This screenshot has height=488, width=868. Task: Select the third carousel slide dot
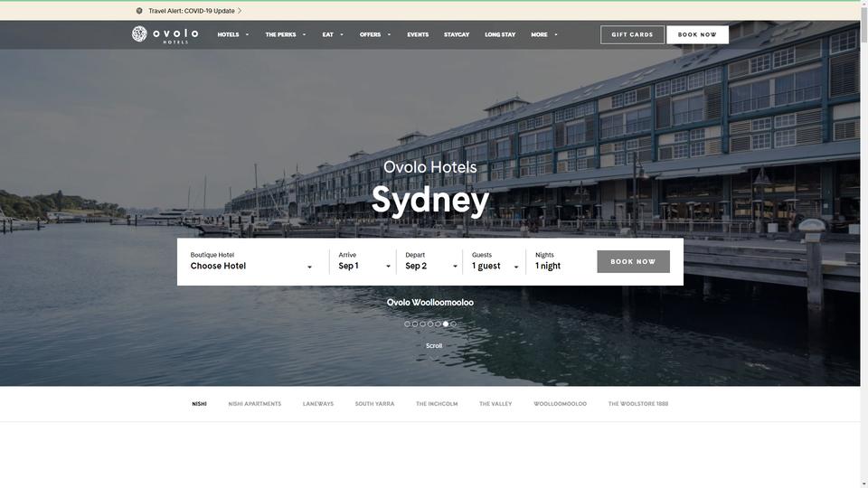(423, 324)
